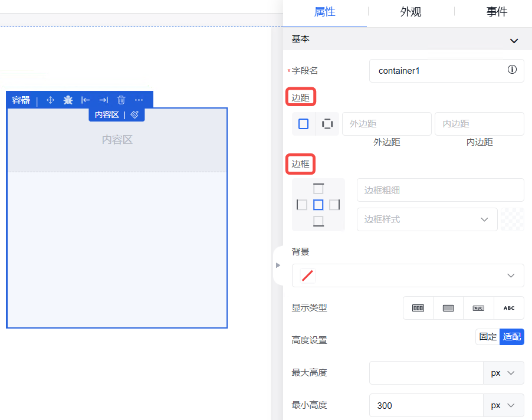Click the bug debug icon on container toolbar
This screenshot has width=532, height=420.
click(68, 100)
